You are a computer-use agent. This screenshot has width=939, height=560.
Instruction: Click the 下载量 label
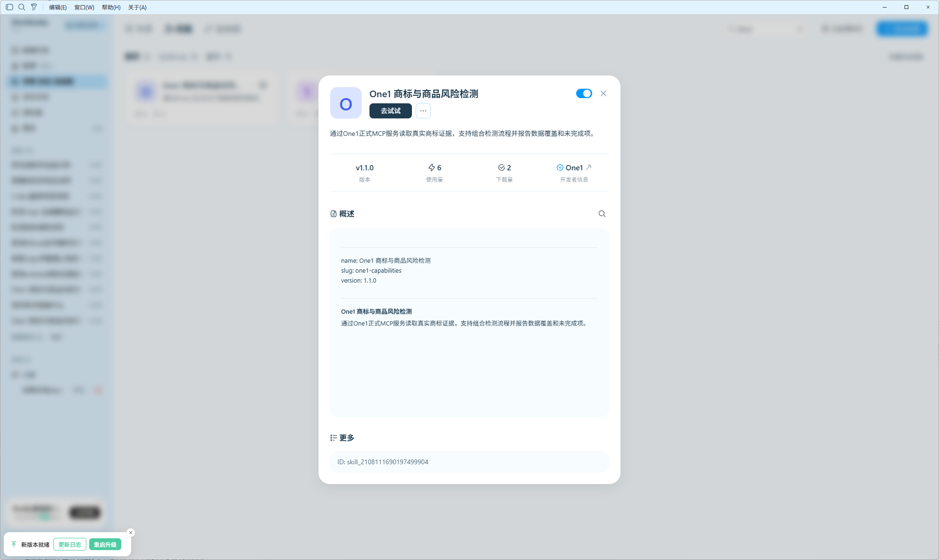pyautogui.click(x=504, y=180)
